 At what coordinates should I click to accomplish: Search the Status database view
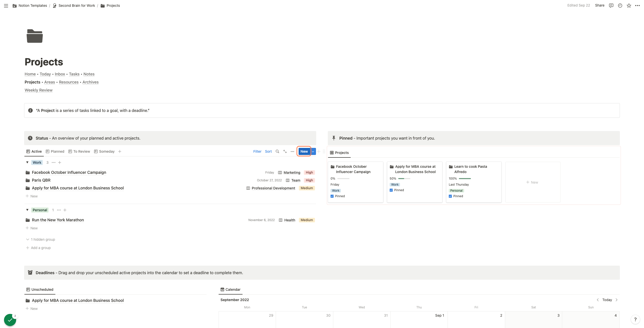click(277, 151)
